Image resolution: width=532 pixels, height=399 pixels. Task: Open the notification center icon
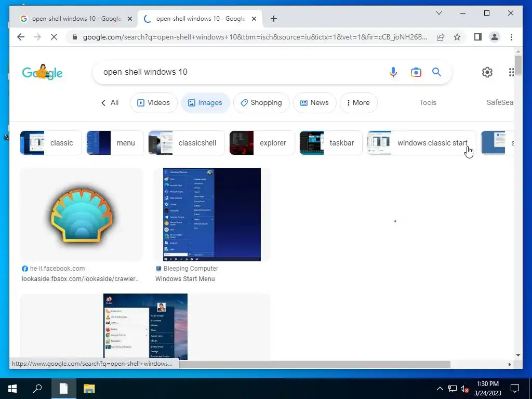(x=515, y=389)
